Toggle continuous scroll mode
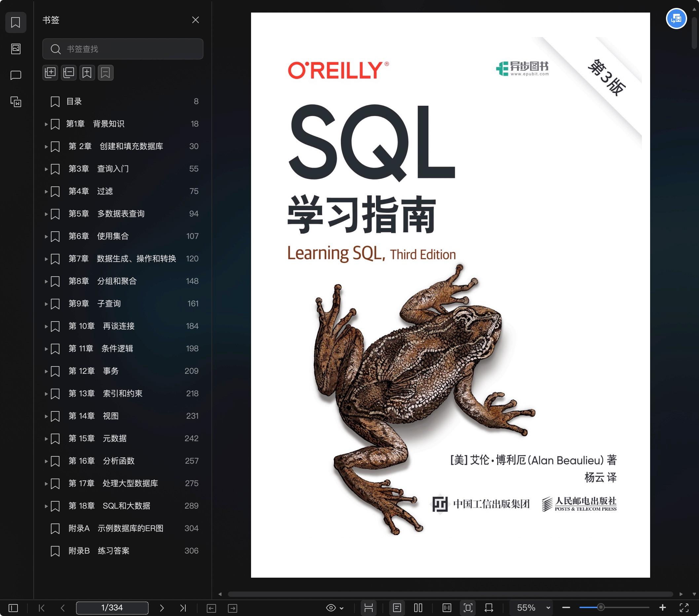This screenshot has width=699, height=616. (x=369, y=608)
